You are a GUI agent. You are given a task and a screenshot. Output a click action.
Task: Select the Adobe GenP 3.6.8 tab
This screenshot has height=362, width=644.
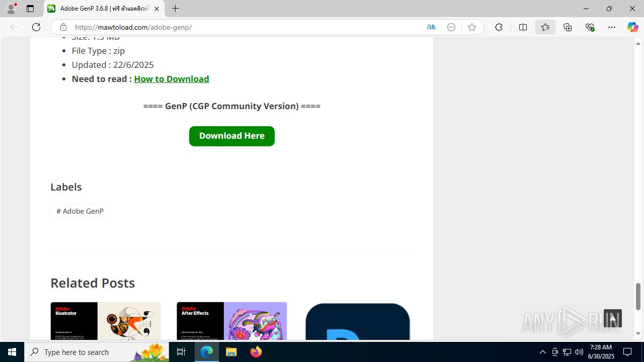point(104,9)
